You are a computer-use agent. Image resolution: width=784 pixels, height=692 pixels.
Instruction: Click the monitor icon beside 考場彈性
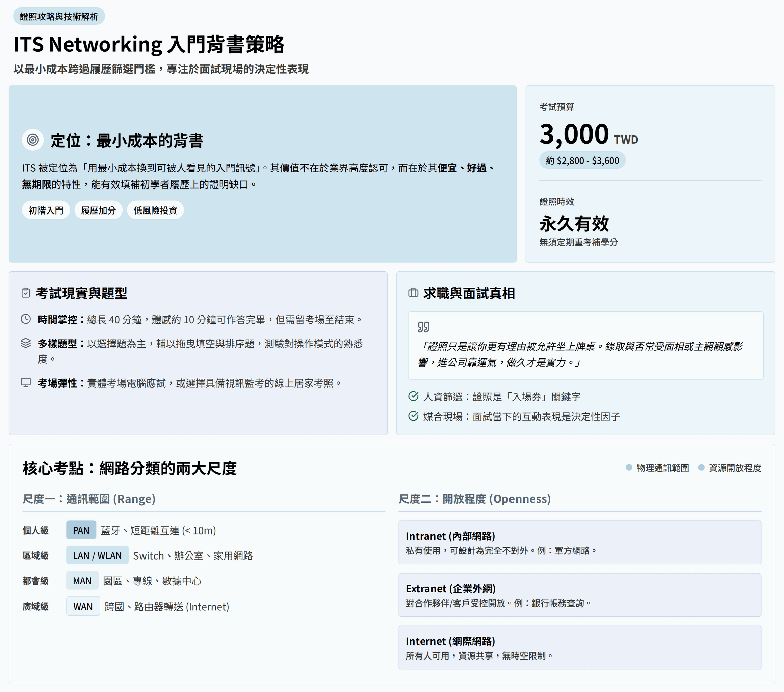tap(26, 382)
